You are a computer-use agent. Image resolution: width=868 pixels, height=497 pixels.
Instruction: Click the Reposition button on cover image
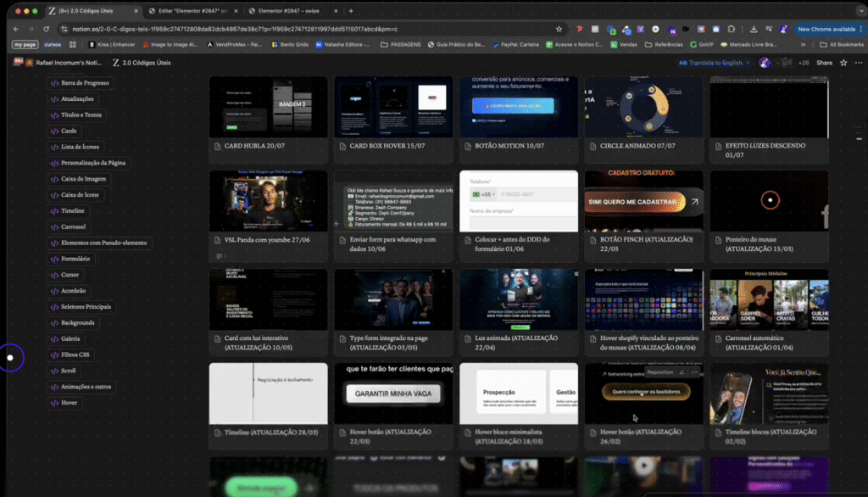(659, 371)
